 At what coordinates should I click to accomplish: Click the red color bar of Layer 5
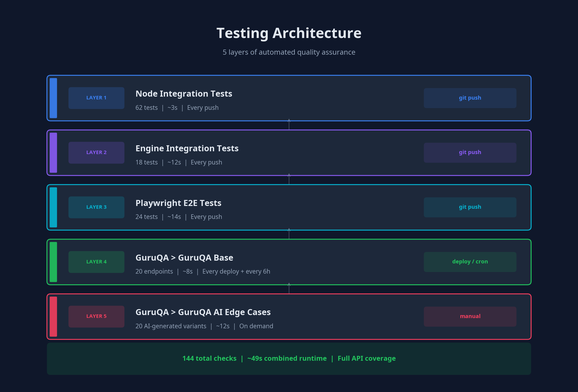click(x=53, y=316)
